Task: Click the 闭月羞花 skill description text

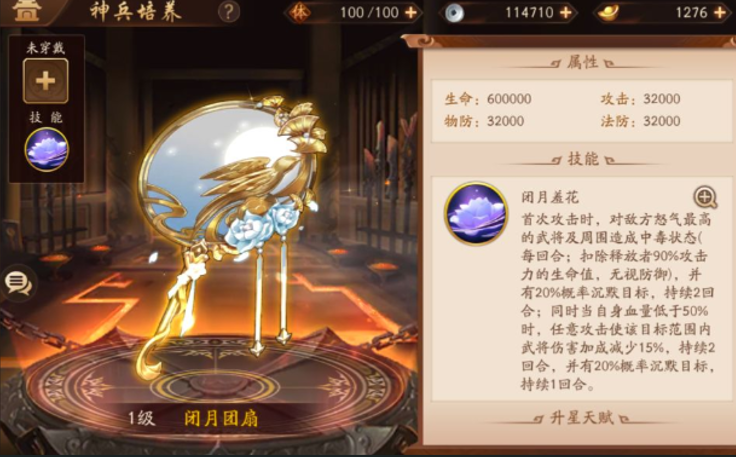Action: pyautogui.click(x=618, y=302)
